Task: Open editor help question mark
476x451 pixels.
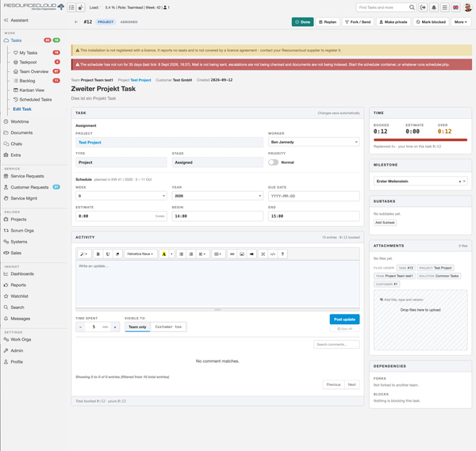Action: pyautogui.click(x=282, y=254)
